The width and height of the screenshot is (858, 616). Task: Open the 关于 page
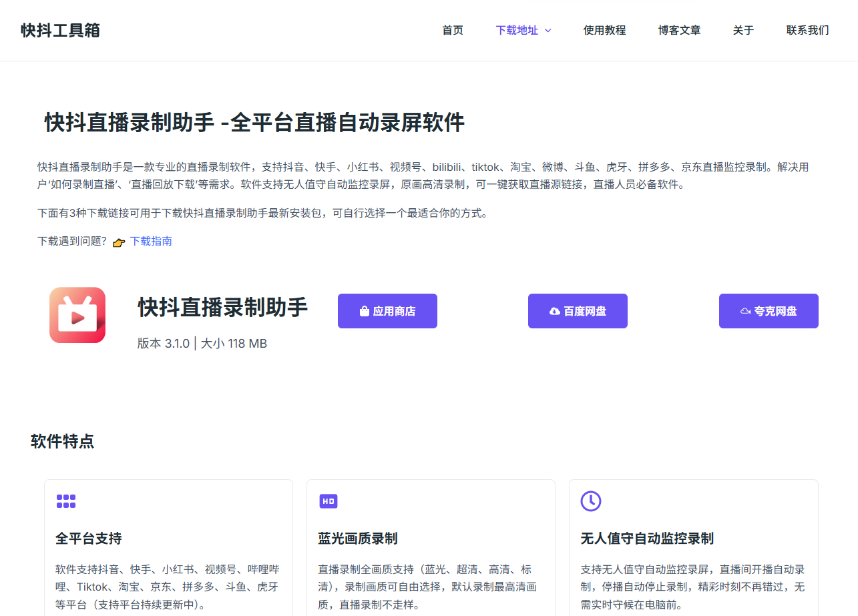tap(743, 30)
